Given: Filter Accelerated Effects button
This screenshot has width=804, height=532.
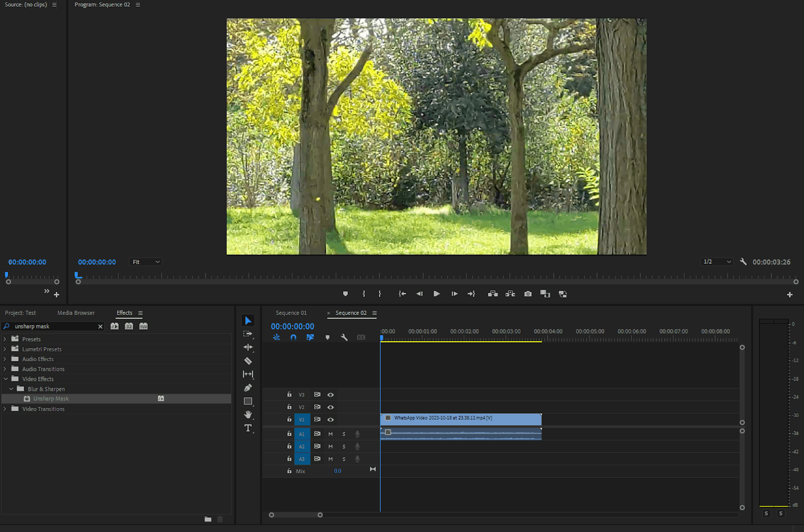Looking at the screenshot, I should (115, 327).
